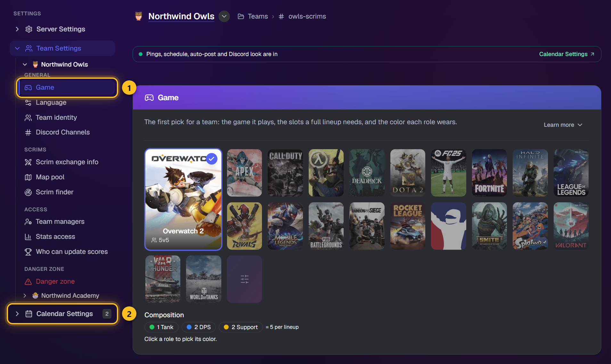Expand the Northwind Academy team
This screenshot has width=611, height=364.
pyautogui.click(x=25, y=295)
